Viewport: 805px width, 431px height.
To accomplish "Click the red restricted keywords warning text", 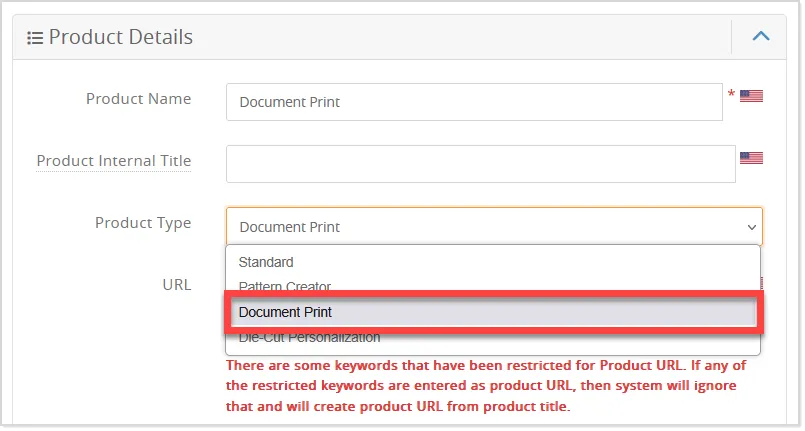I will coord(486,386).
